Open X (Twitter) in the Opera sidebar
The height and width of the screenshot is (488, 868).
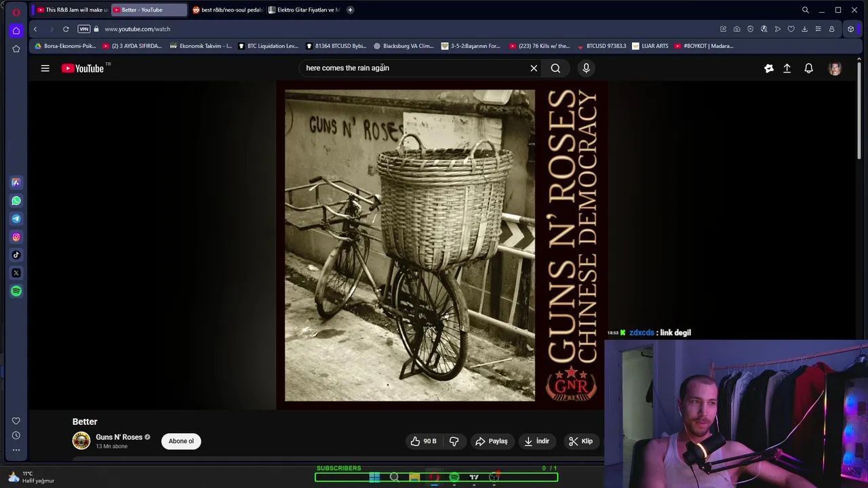pyautogui.click(x=16, y=273)
